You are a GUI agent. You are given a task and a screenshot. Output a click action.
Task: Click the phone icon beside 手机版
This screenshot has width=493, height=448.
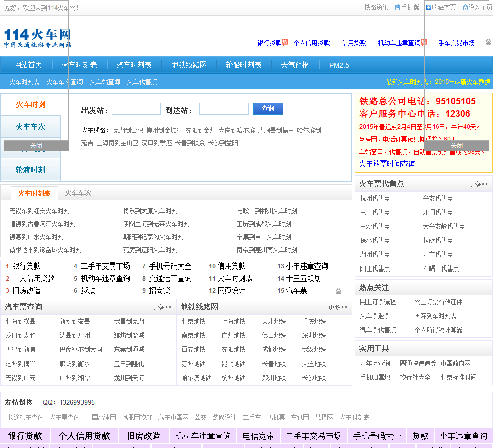click(397, 7)
